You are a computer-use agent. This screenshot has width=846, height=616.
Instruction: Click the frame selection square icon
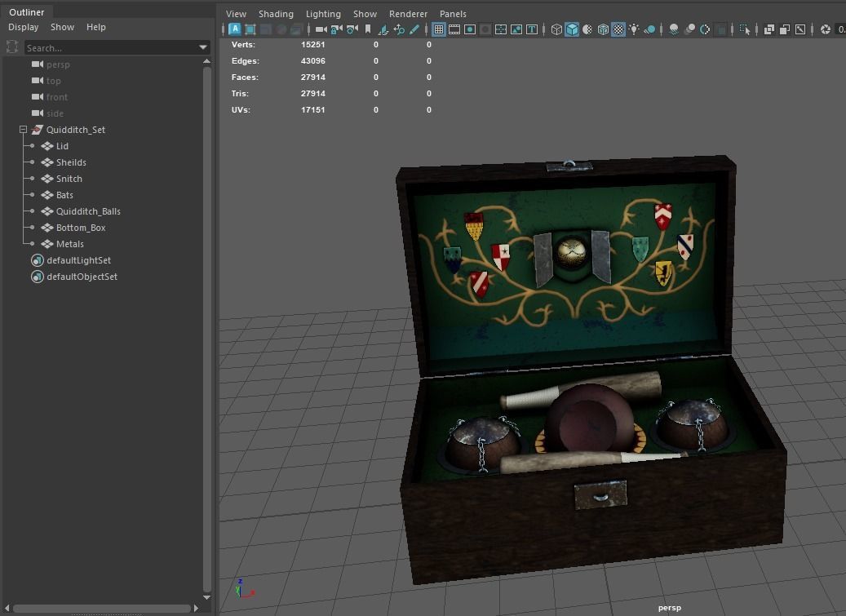click(250, 29)
